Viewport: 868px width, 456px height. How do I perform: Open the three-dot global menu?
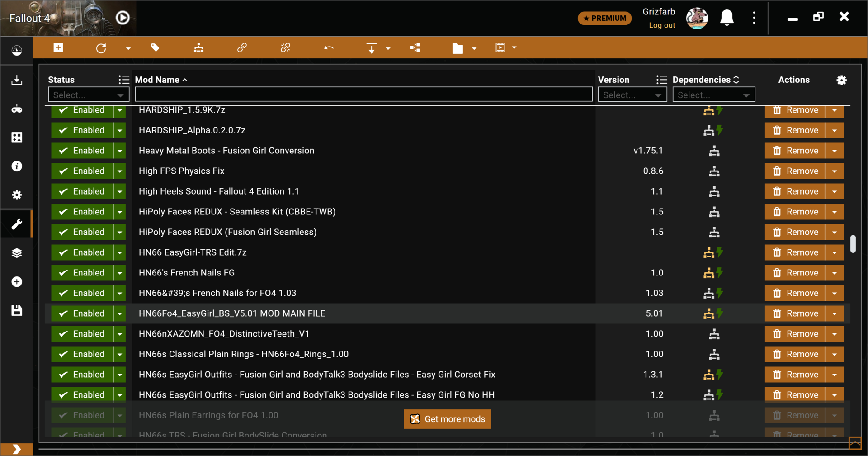[x=754, y=18]
